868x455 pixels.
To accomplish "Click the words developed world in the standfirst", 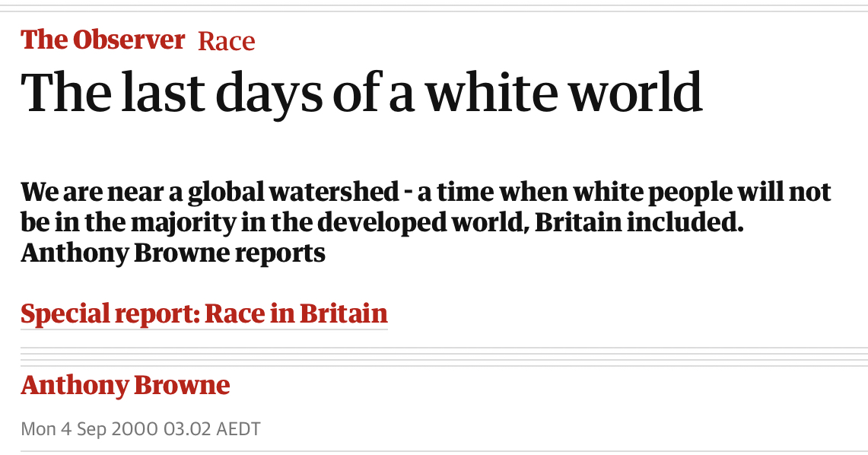I will pyautogui.click(x=421, y=222).
